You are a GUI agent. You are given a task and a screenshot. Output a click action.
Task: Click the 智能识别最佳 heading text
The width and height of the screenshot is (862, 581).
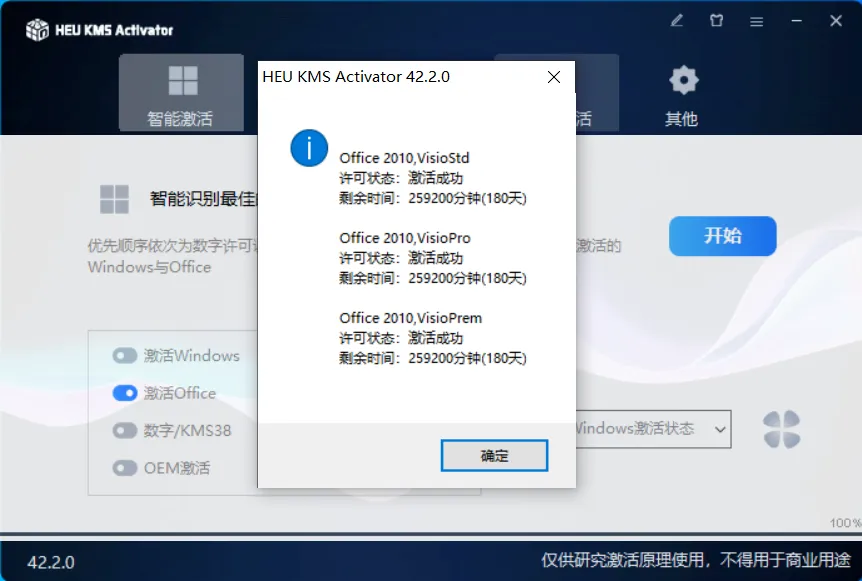[205, 199]
